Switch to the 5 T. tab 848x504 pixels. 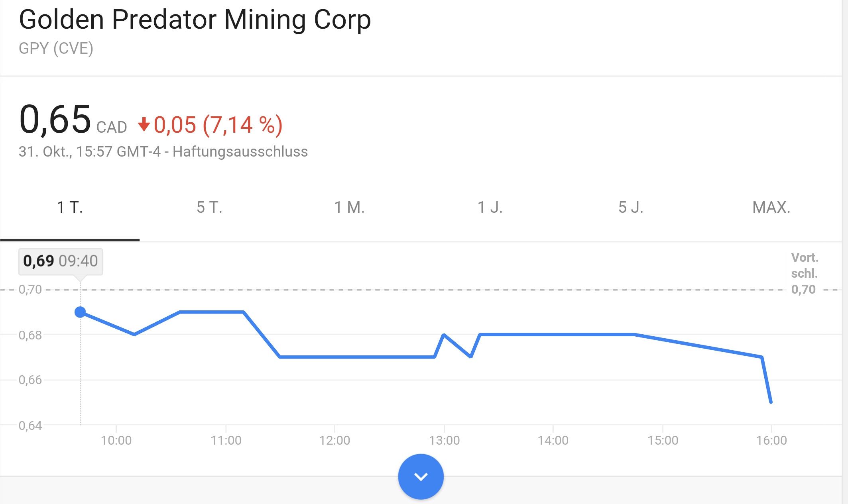(x=209, y=208)
